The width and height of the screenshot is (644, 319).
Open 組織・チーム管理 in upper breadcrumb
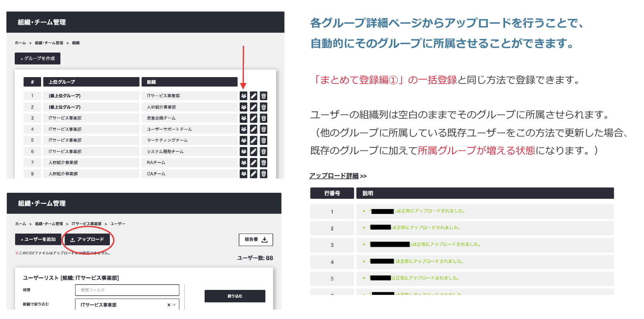[x=49, y=43]
